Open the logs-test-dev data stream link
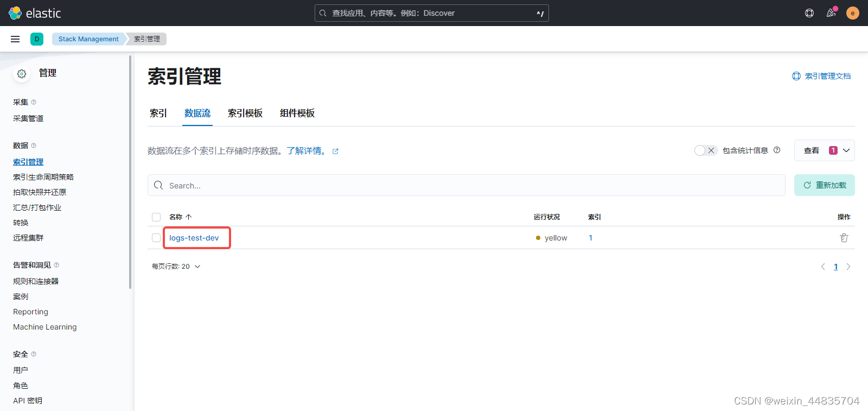Image resolution: width=868 pixels, height=411 pixels. click(x=194, y=238)
